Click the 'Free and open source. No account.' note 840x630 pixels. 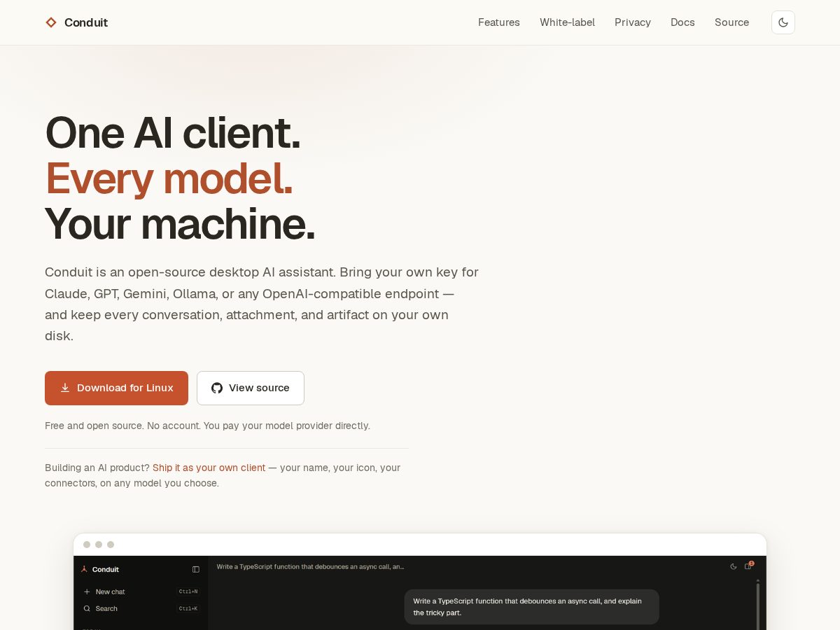[207, 426]
